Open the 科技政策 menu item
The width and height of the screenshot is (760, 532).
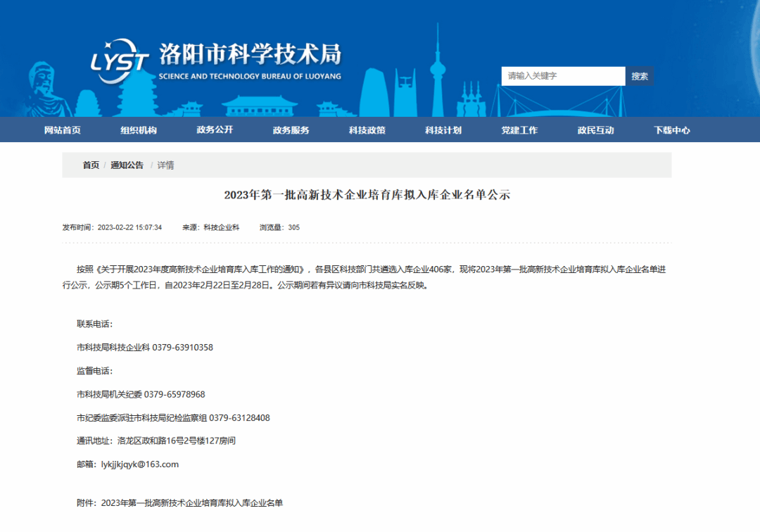(x=367, y=130)
